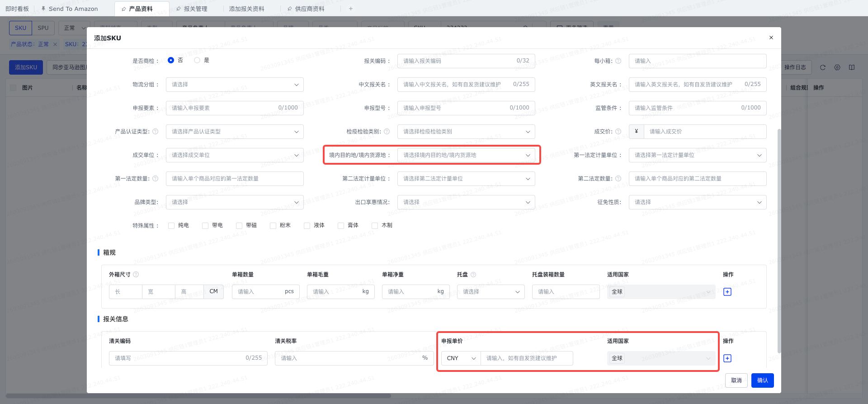Switch to 报关管理 tab

click(x=192, y=9)
